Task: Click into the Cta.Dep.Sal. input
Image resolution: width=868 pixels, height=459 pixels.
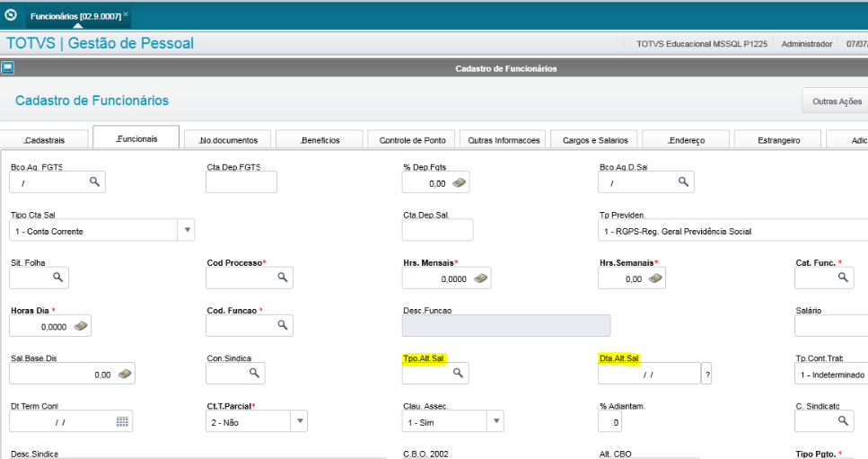Action: click(437, 230)
